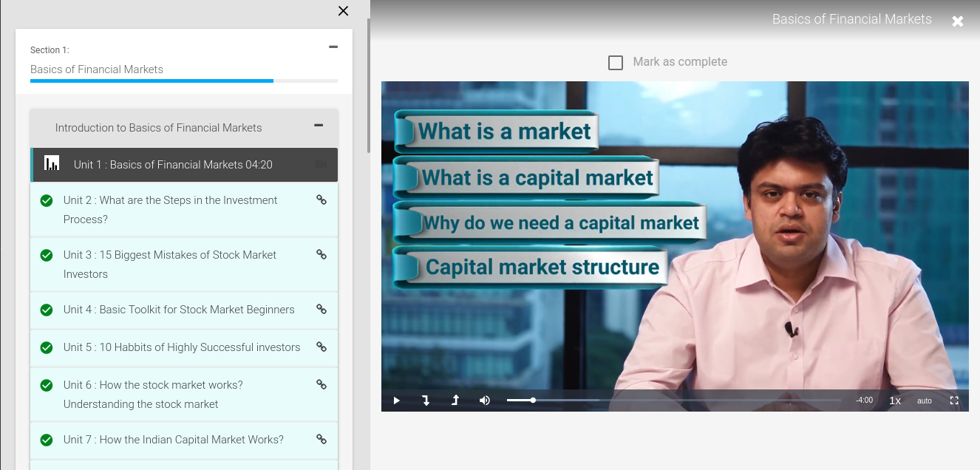Mute the video volume
The width and height of the screenshot is (980, 470).
click(485, 401)
